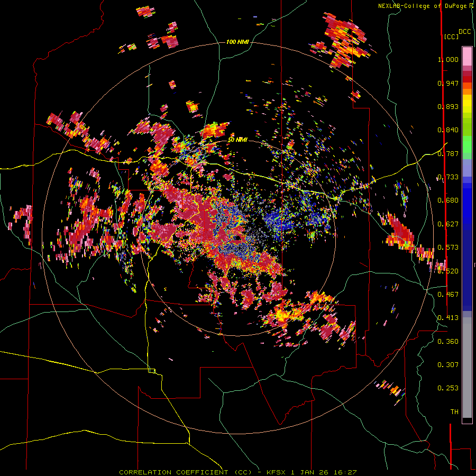Pick the gray legend color segment
The image size is (476, 476).
point(467,368)
